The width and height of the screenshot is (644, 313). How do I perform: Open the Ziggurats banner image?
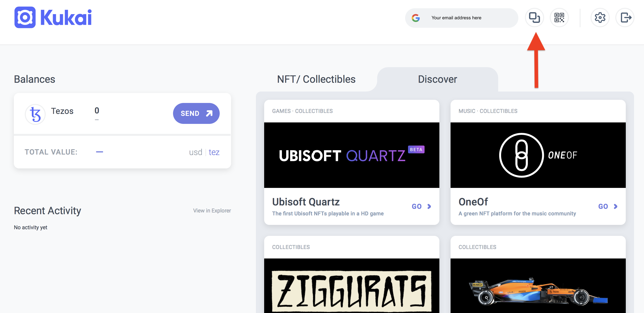[351, 286]
